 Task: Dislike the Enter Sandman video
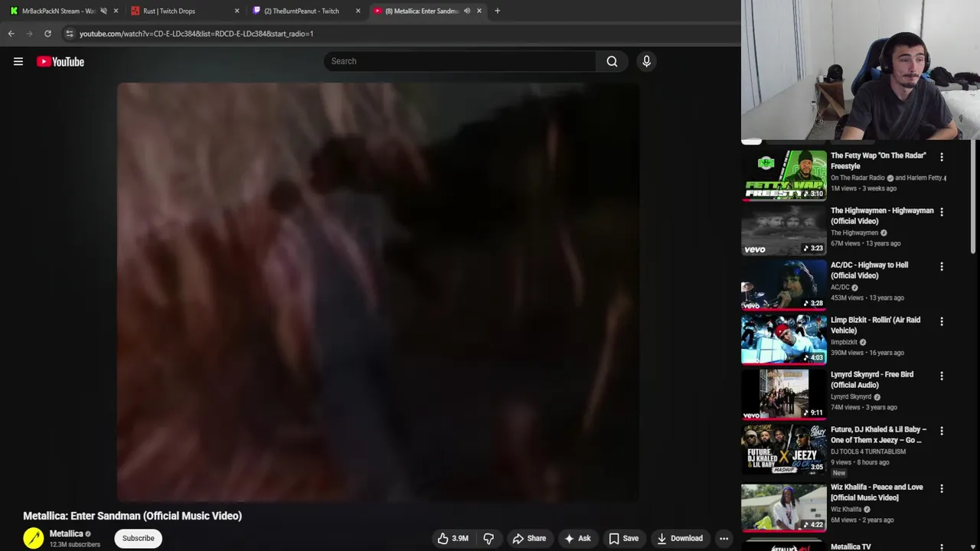pyautogui.click(x=488, y=538)
